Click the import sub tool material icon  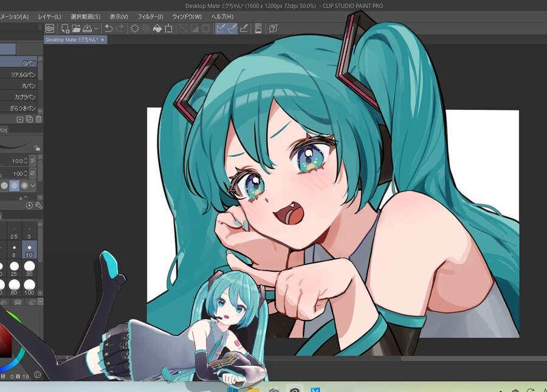(x=20, y=119)
